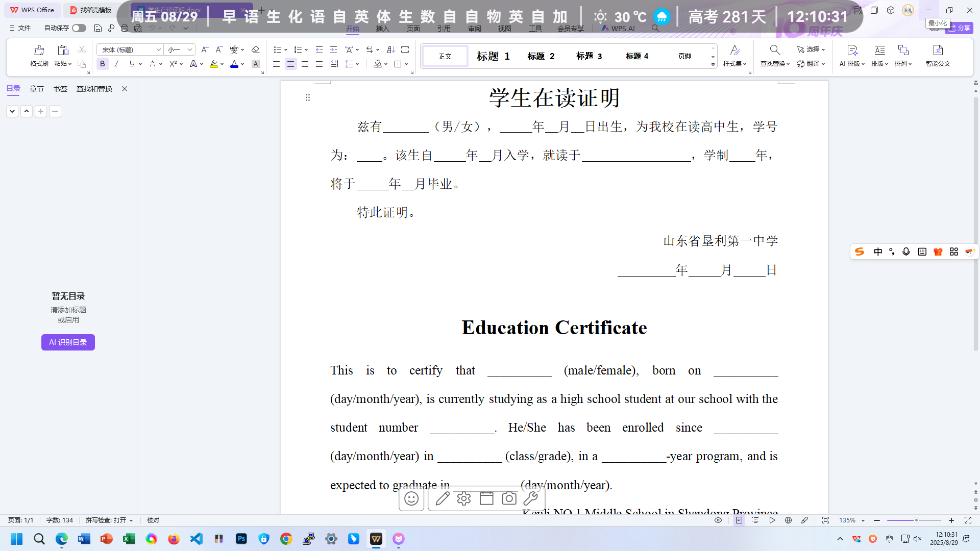
Task: Click the Format Painter (格式刷) icon
Action: click(x=39, y=51)
